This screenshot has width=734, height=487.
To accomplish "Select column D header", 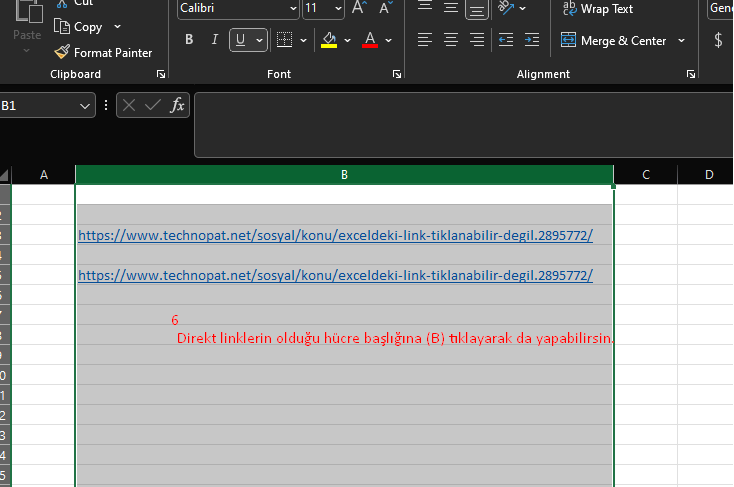I will tap(706, 175).
